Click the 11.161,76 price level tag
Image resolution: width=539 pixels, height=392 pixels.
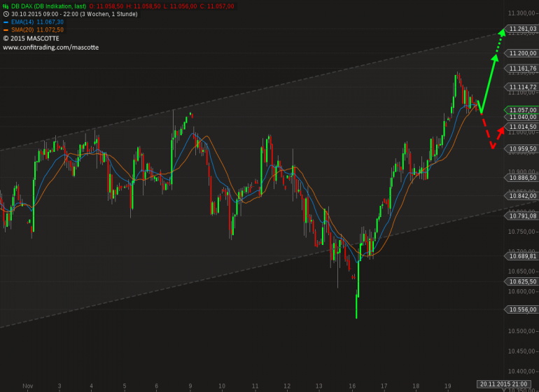pyautogui.click(x=521, y=69)
